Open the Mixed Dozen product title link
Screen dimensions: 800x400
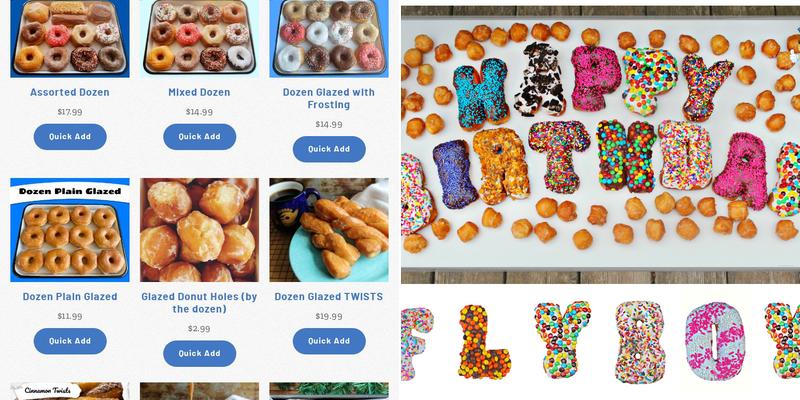(x=199, y=92)
